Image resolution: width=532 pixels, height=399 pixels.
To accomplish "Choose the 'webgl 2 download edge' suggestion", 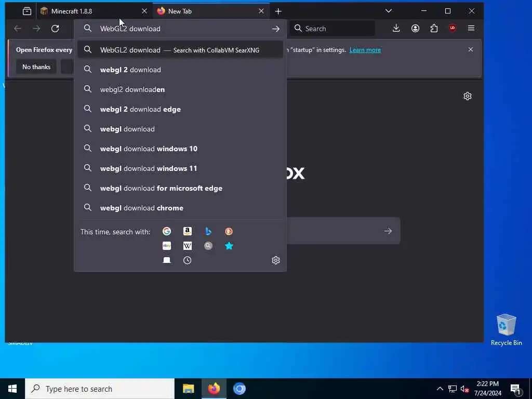I will tap(180, 109).
